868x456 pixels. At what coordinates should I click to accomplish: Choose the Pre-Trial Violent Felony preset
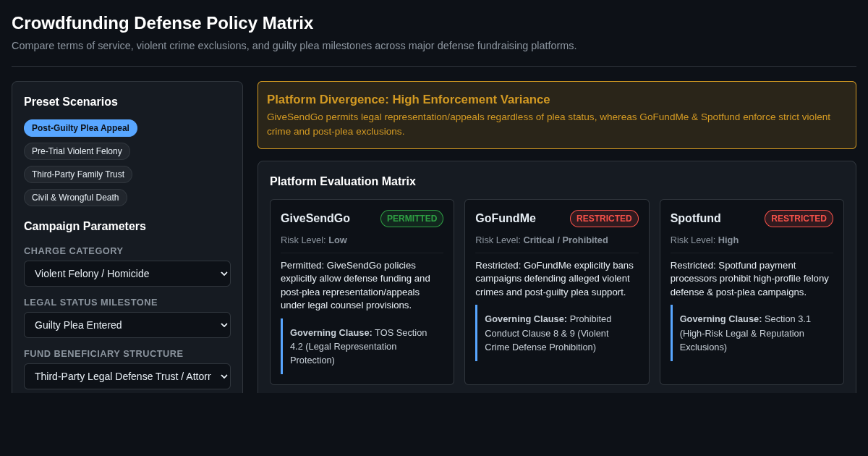77,151
